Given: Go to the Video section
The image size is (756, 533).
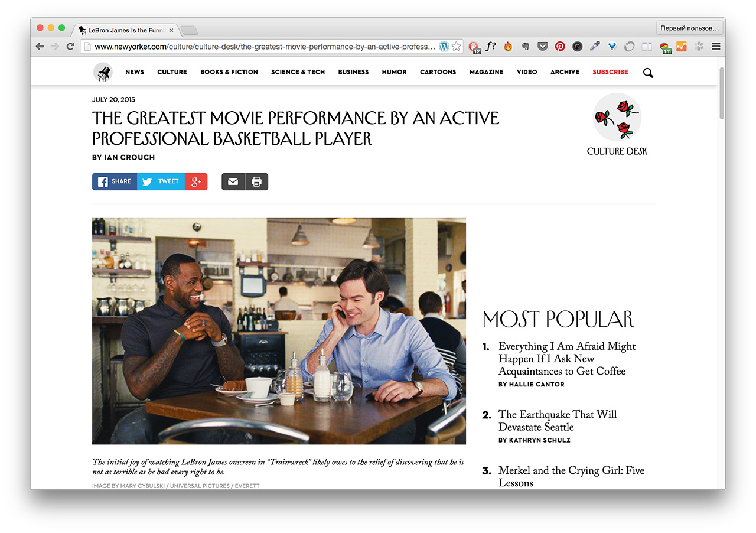Looking at the screenshot, I should pos(527,72).
